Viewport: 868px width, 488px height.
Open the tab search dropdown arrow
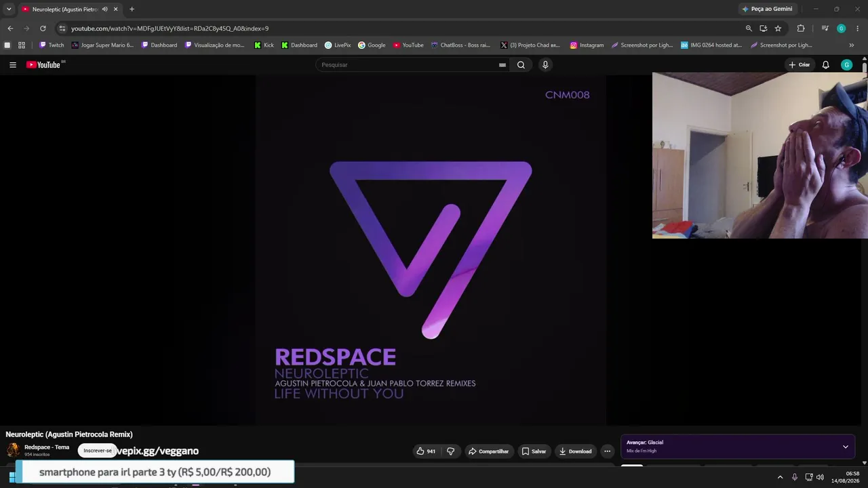point(9,9)
